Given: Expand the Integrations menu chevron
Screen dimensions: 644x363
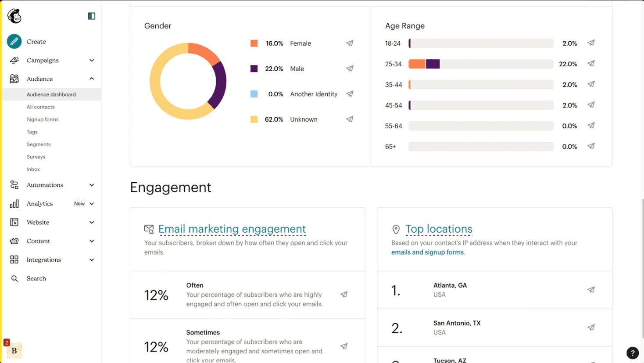Looking at the screenshot, I should (x=92, y=260).
